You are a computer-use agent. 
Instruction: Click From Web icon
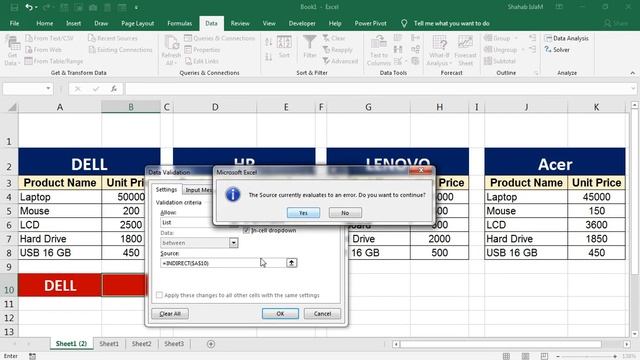(29, 49)
